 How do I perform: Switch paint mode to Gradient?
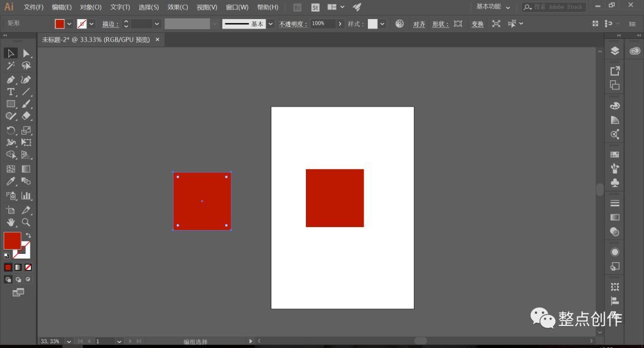point(18,268)
